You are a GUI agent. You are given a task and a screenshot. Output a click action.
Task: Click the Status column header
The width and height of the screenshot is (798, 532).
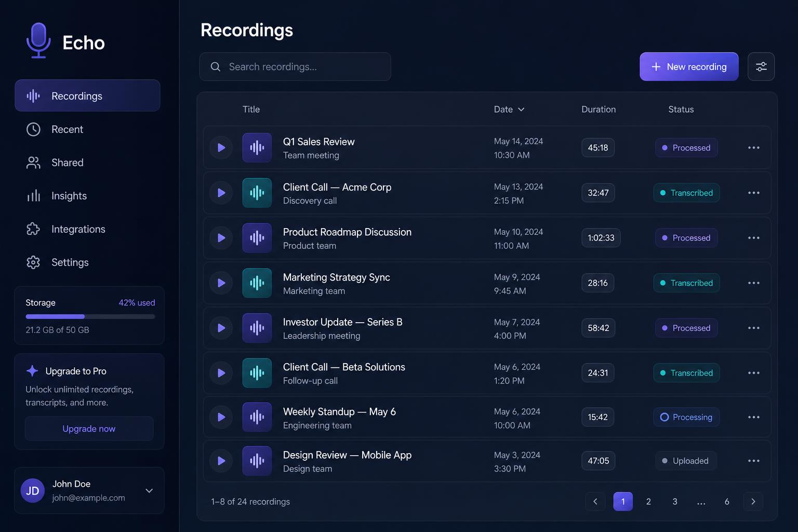681,109
